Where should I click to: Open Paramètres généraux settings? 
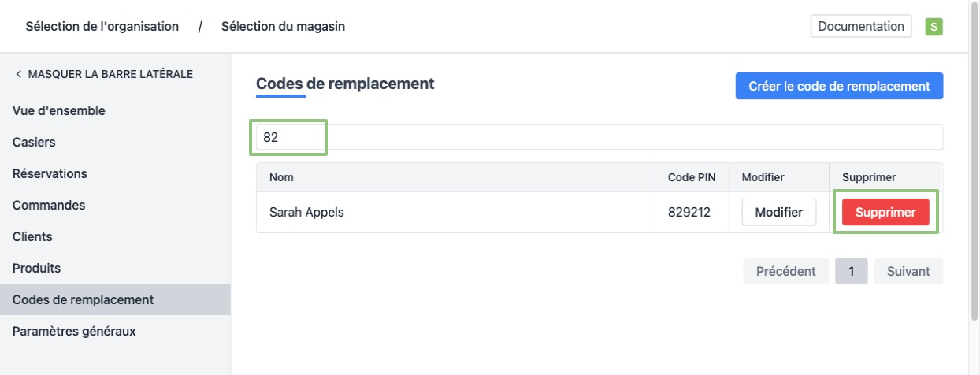[74, 331]
